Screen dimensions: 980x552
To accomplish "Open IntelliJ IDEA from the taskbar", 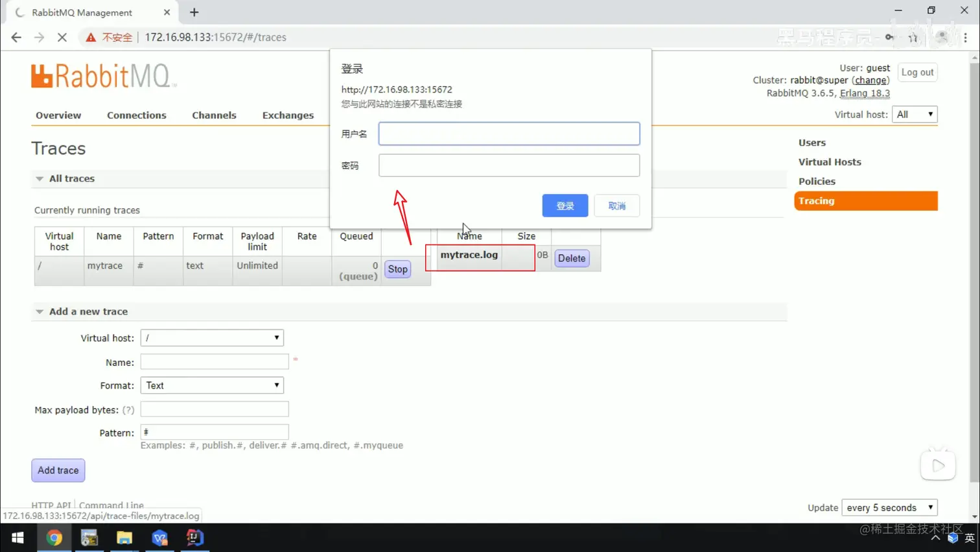I will pyautogui.click(x=194, y=538).
